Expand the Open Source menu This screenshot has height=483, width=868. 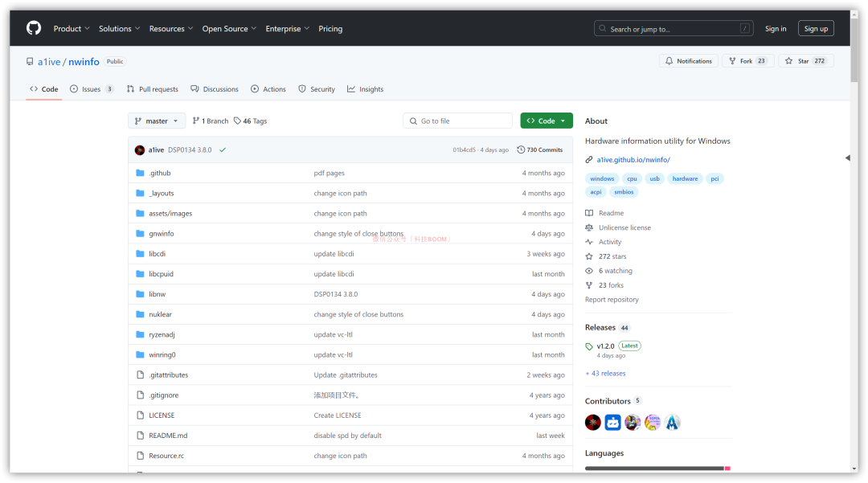[229, 29]
